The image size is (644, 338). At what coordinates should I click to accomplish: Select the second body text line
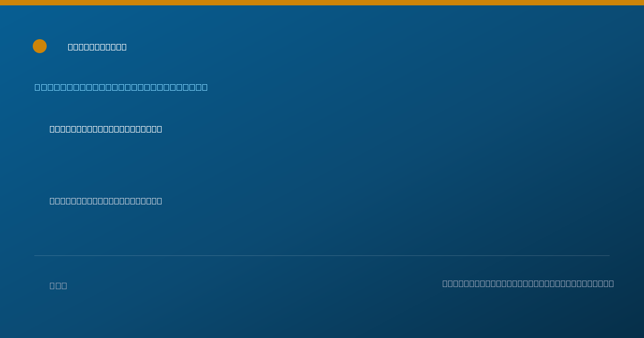[x=106, y=201]
